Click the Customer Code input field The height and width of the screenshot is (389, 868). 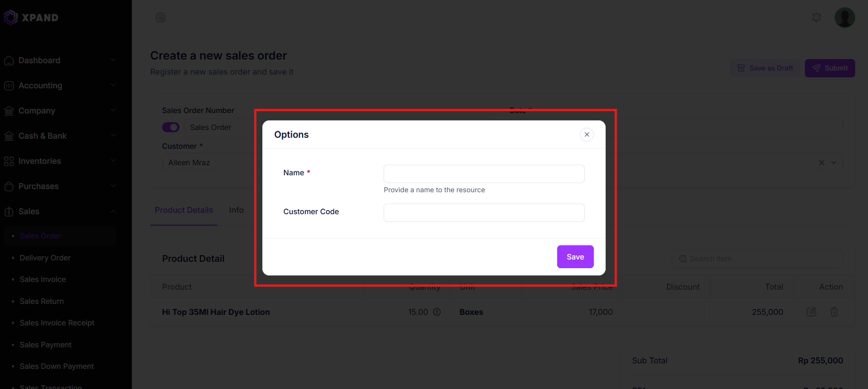coord(484,213)
